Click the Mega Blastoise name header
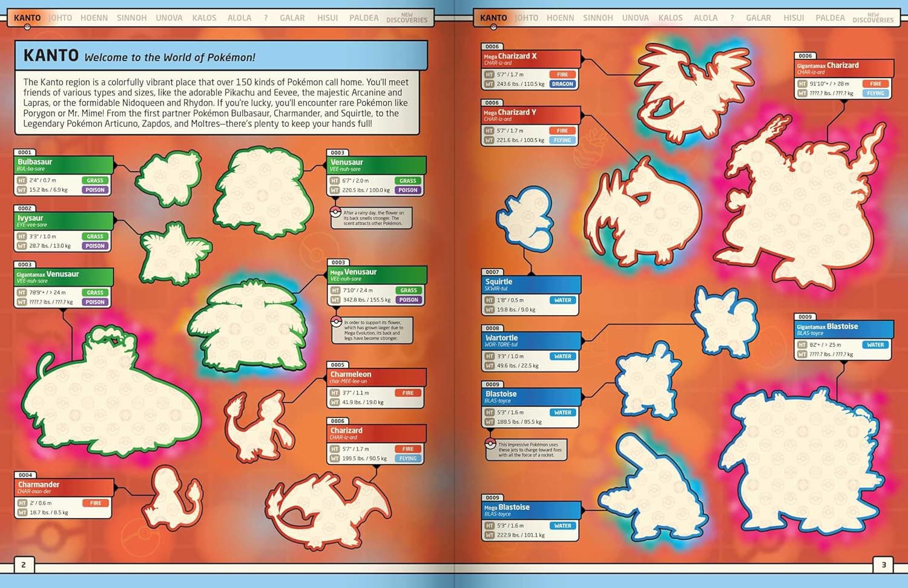This screenshot has width=908, height=588. tap(531, 509)
